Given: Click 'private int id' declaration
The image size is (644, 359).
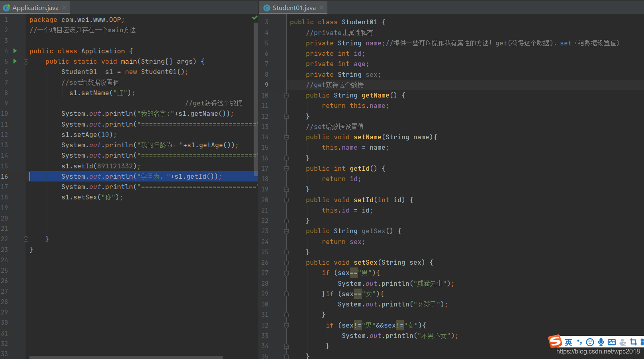Looking at the screenshot, I should [x=335, y=54].
